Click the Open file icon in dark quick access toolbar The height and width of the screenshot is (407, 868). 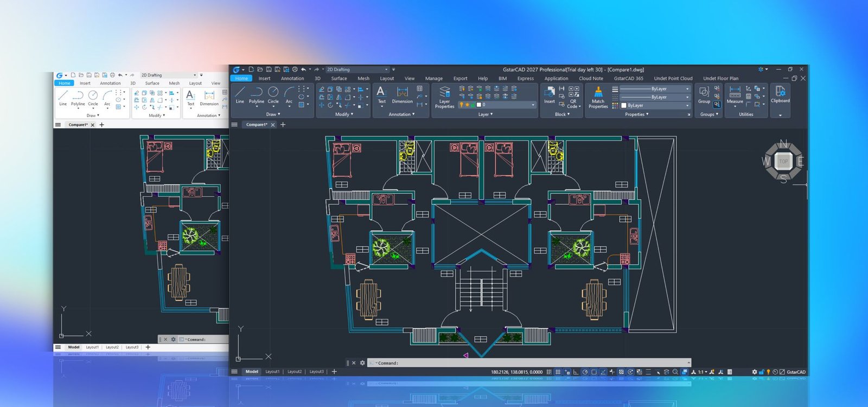[260, 69]
